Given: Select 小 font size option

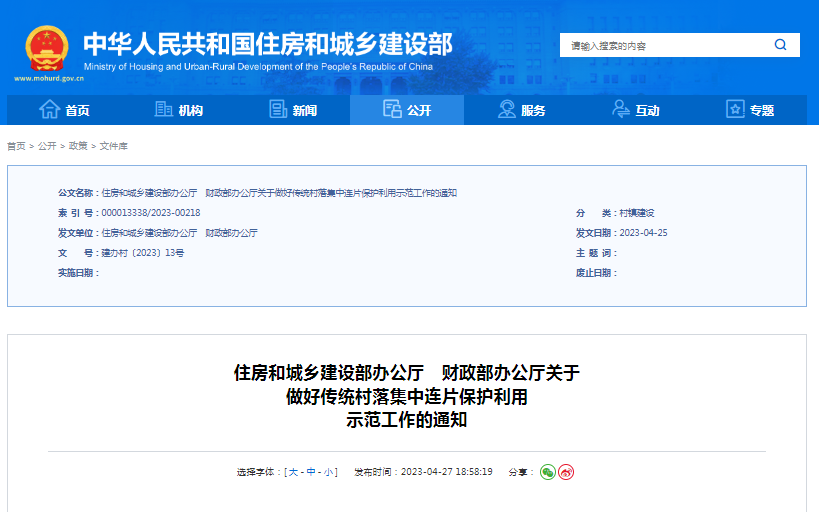Looking at the screenshot, I should [328, 472].
